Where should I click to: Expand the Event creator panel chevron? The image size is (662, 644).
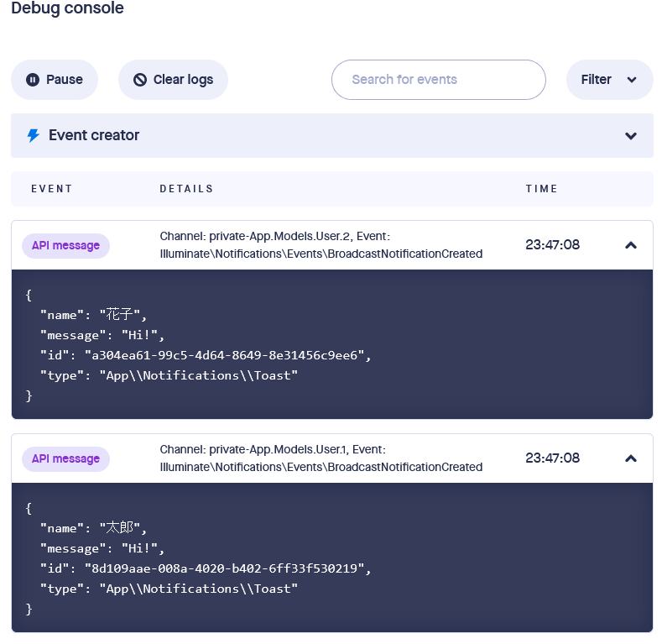coord(631,136)
